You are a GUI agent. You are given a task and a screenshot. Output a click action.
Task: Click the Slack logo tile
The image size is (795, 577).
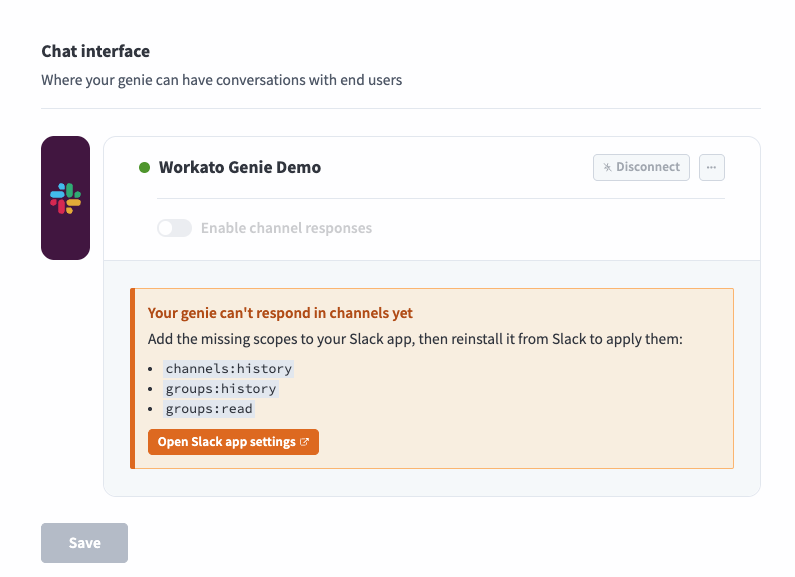(x=65, y=198)
